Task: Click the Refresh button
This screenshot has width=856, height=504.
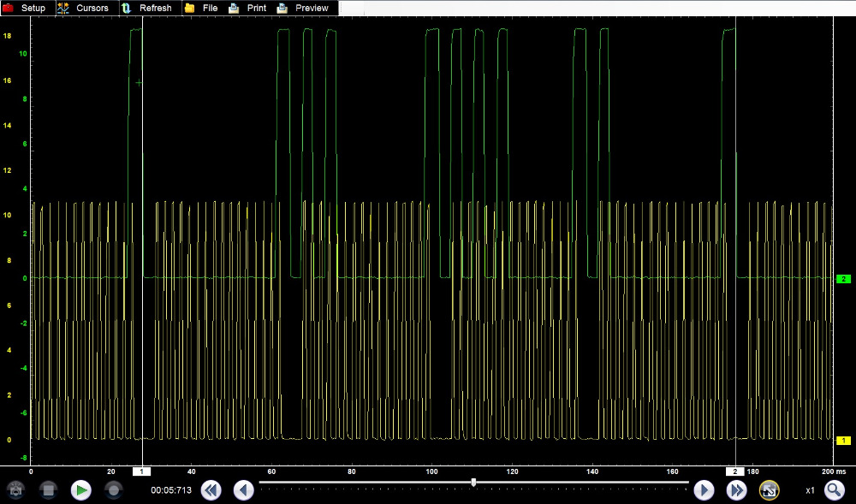Action: pyautogui.click(x=146, y=8)
